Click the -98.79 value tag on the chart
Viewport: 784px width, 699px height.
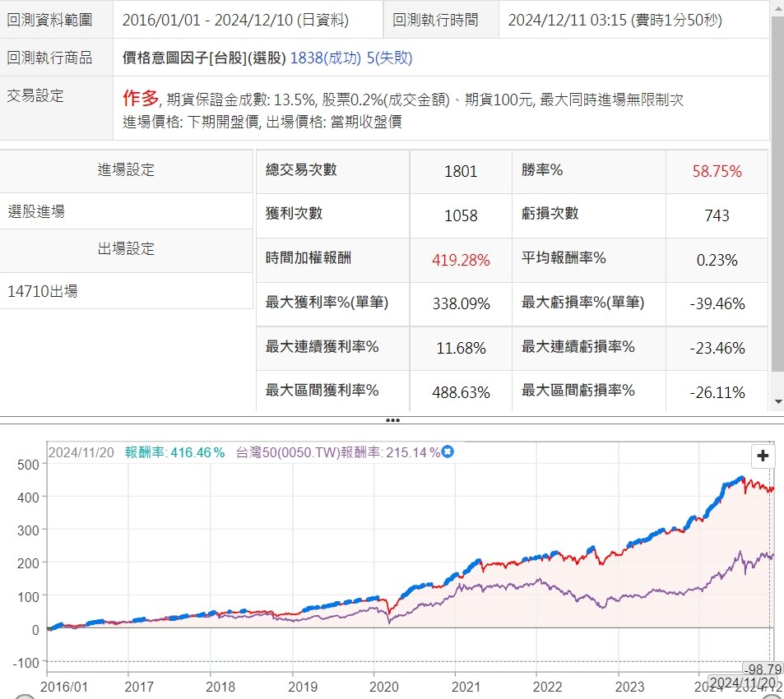point(763,668)
